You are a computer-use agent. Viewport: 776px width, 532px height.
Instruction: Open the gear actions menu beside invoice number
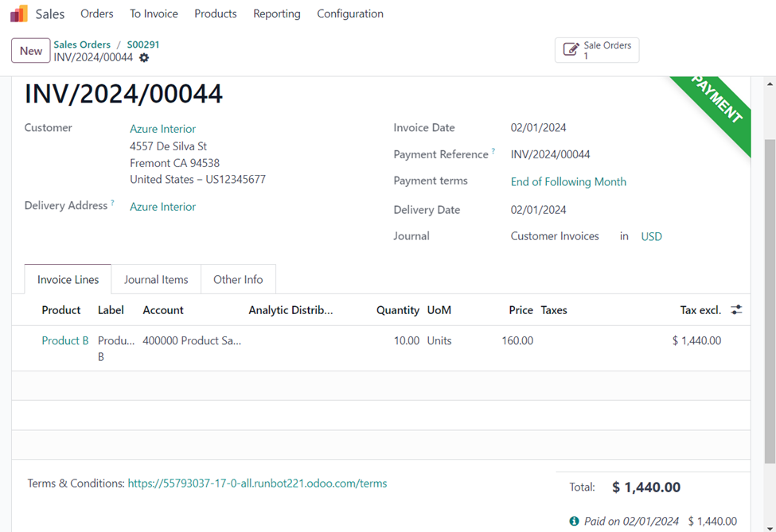coord(144,58)
